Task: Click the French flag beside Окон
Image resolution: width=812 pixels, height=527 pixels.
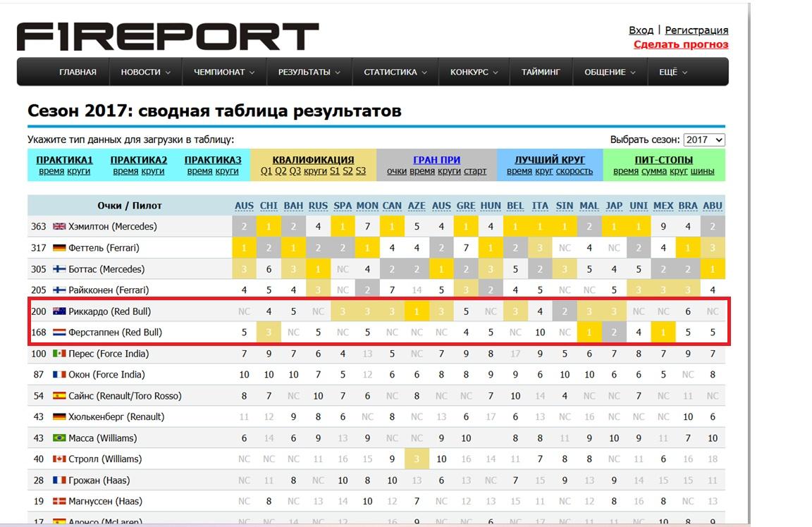Action: click(x=59, y=374)
